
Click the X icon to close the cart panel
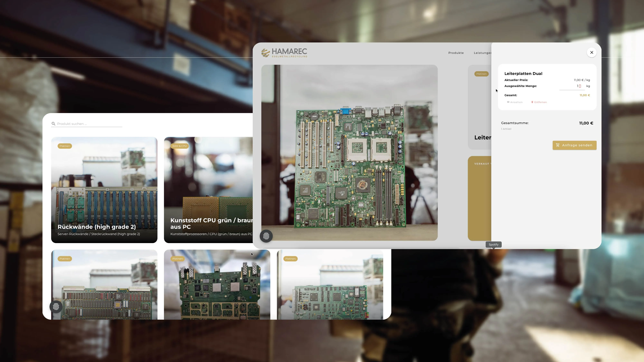pyautogui.click(x=592, y=52)
